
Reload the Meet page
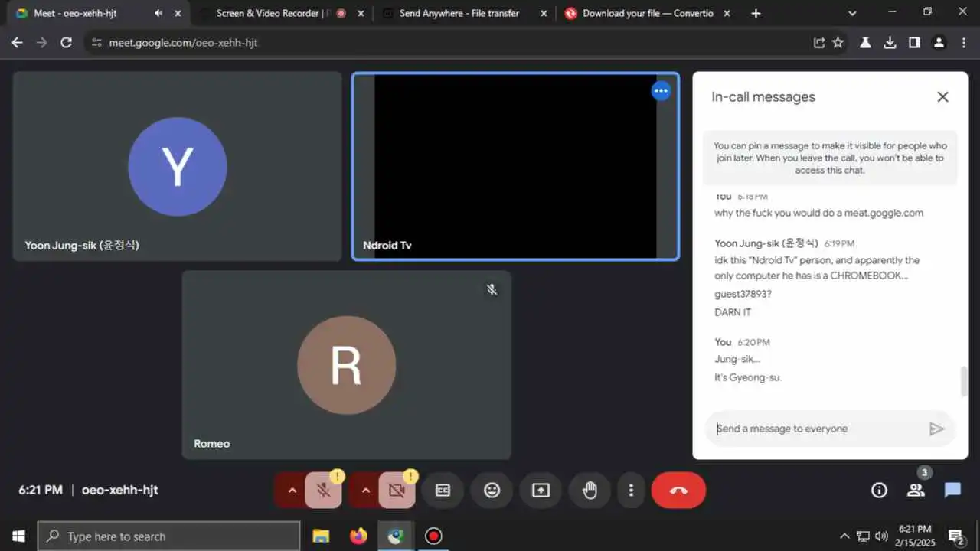click(66, 43)
